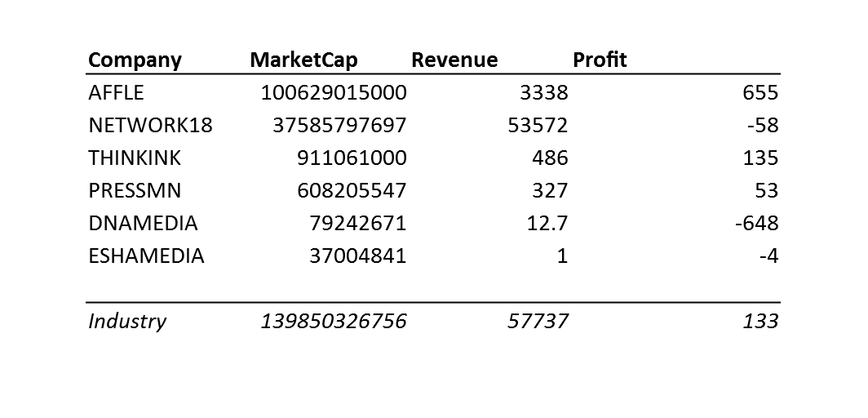Screen dimensions: 868x418
Task: Select THINKINK profit value 135
Action: [760, 158]
